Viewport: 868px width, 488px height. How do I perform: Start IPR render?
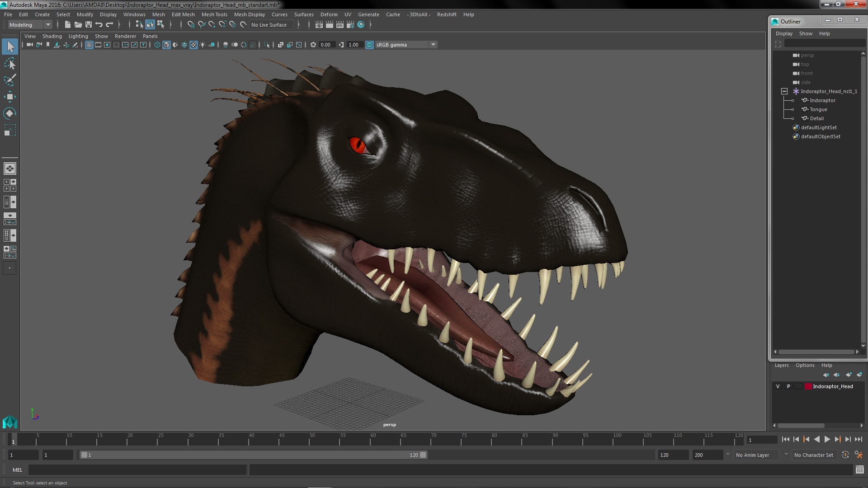click(340, 25)
